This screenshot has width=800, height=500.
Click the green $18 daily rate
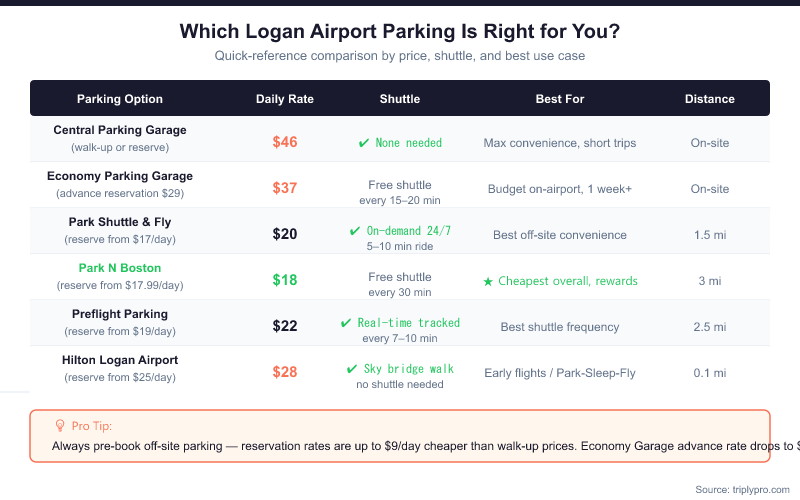pyautogui.click(x=285, y=280)
